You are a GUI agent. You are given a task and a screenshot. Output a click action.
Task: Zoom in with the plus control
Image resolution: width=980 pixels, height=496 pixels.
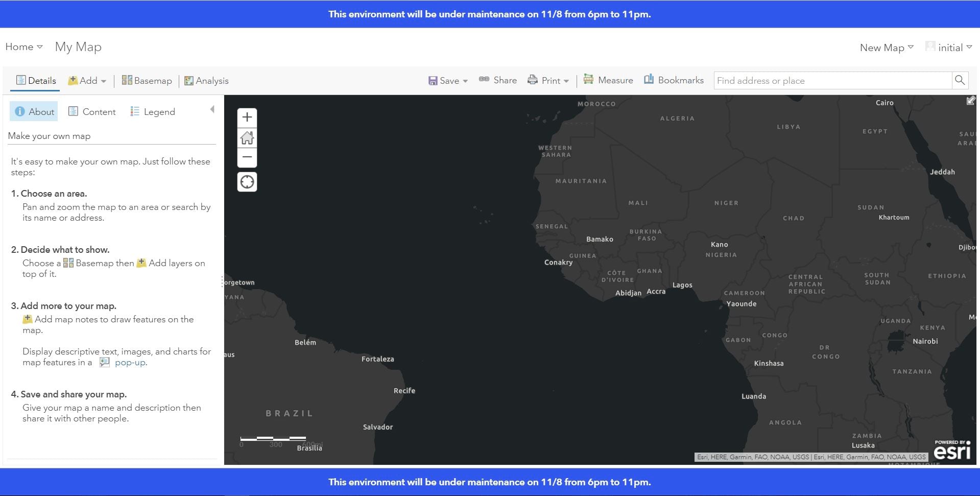pos(247,117)
